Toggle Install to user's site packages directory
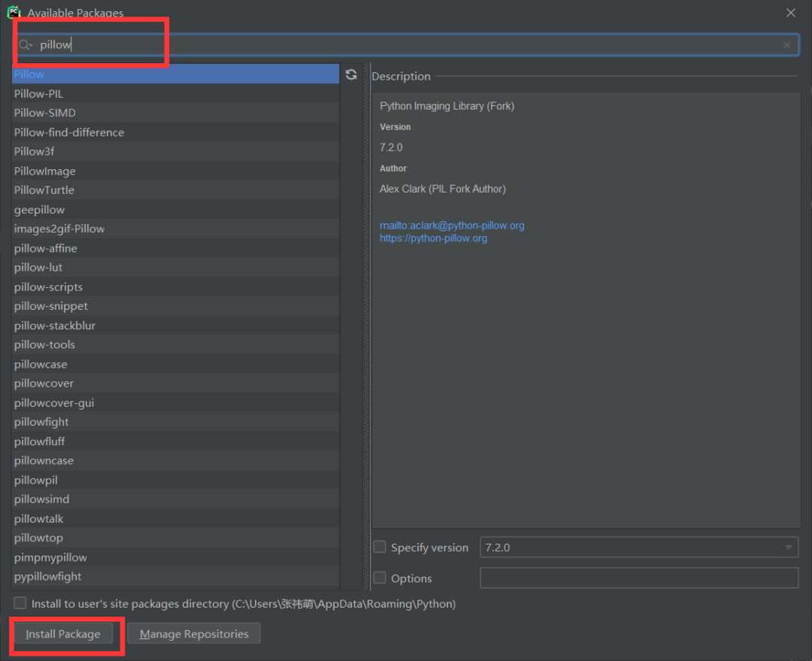812x661 pixels. [x=20, y=603]
